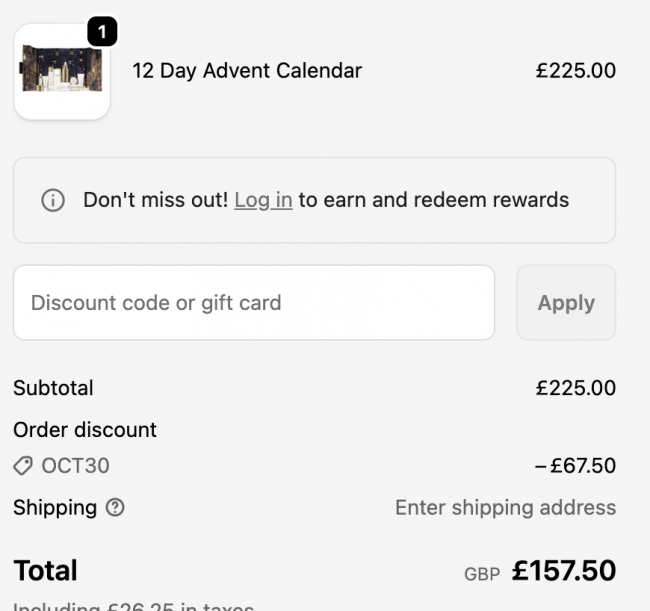Viewport: 650px width, 611px height.
Task: Click the discount tag icon beside OCT30
Action: click(23, 466)
